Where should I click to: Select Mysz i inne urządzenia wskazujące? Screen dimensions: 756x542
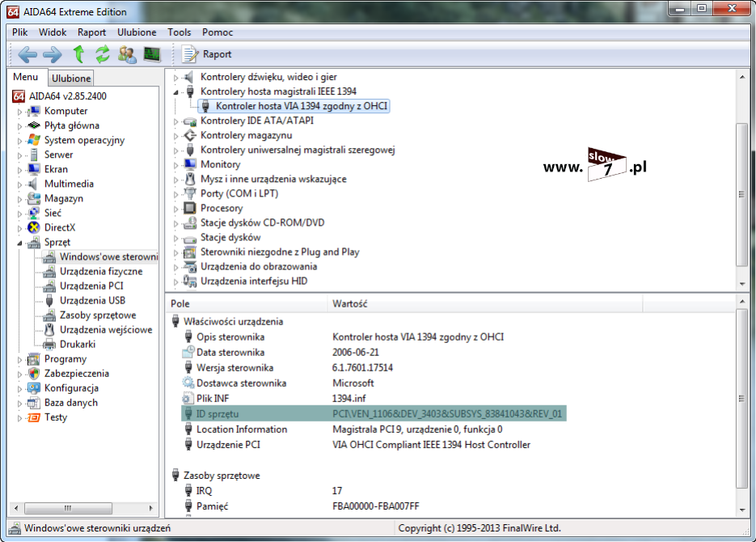coord(273,179)
